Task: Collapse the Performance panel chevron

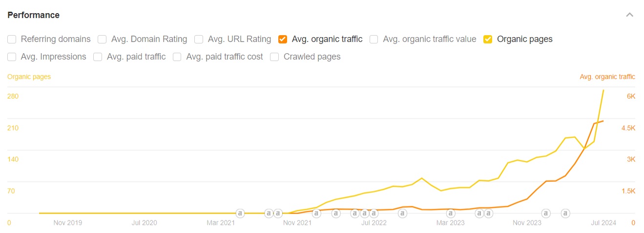Action: click(629, 15)
